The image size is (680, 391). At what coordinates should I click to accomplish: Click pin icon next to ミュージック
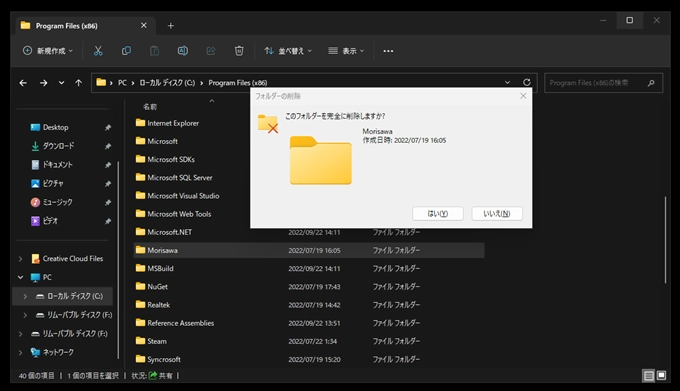click(108, 202)
